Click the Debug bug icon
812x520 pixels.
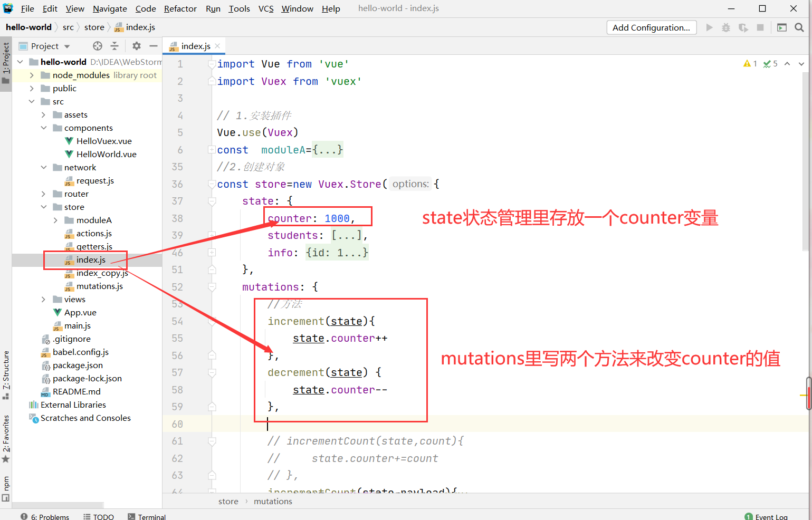726,27
